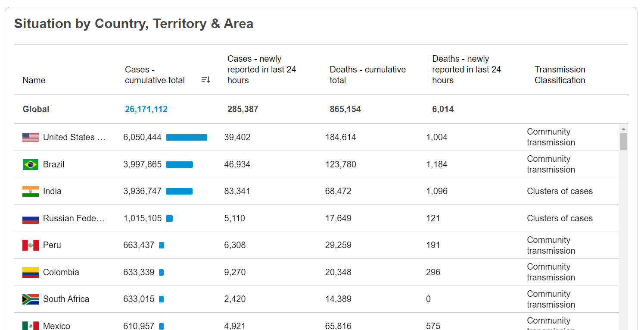
Task: Sort by Deaths newly reported header
Action: [x=467, y=69]
